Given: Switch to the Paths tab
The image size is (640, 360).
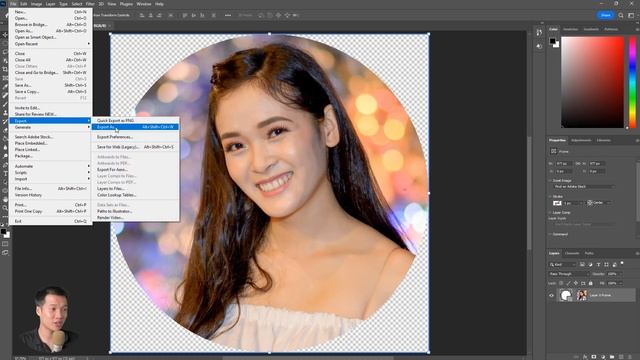Looking at the screenshot, I should [589, 253].
